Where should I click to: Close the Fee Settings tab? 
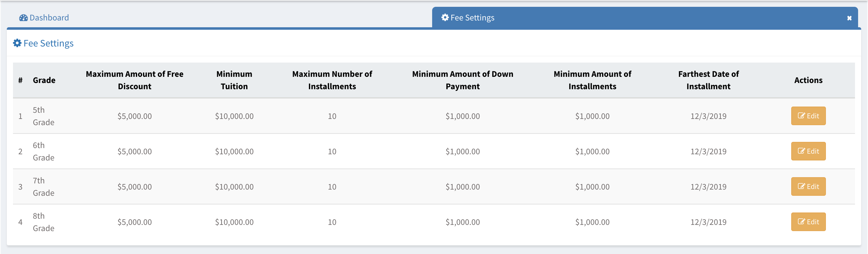click(x=849, y=18)
